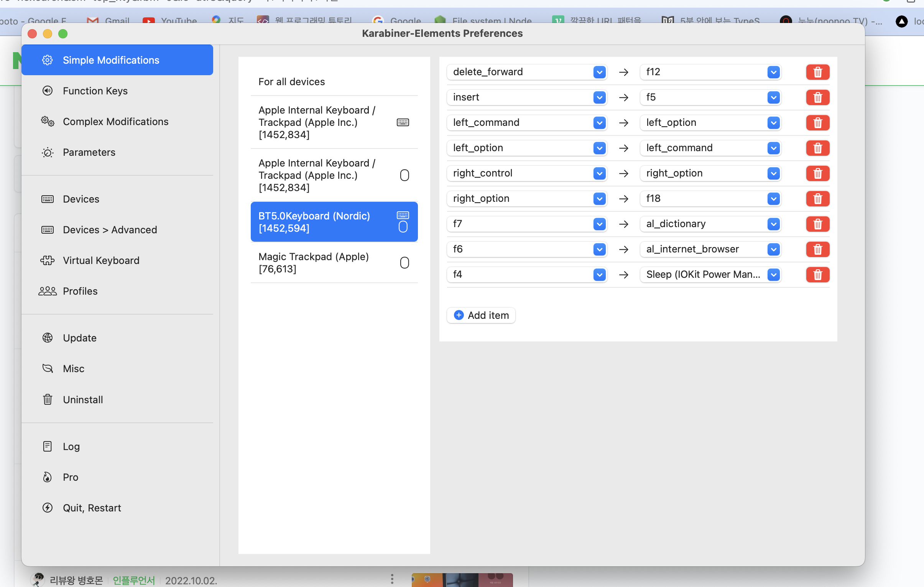Click the thumbnail image in background page

coord(462,580)
